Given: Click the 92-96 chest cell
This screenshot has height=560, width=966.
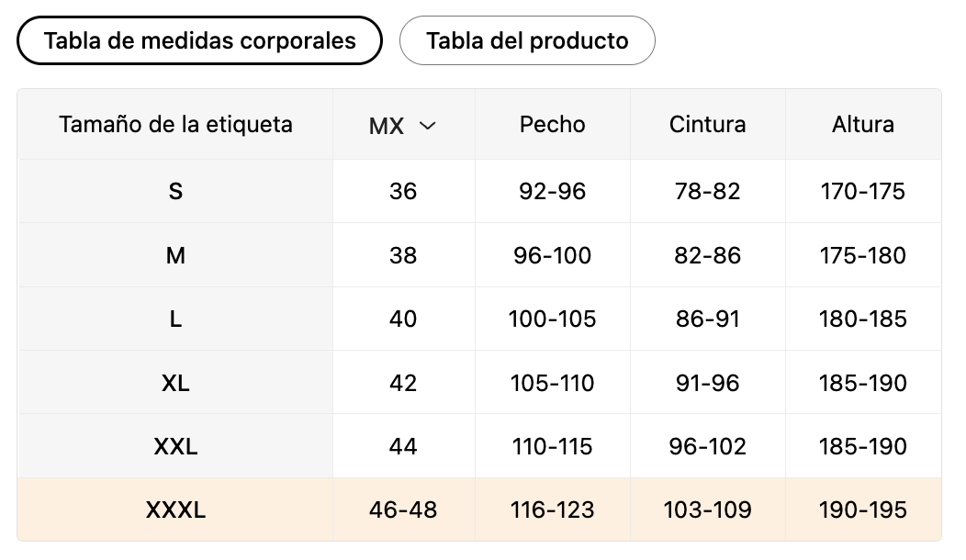Looking at the screenshot, I should point(553,191).
